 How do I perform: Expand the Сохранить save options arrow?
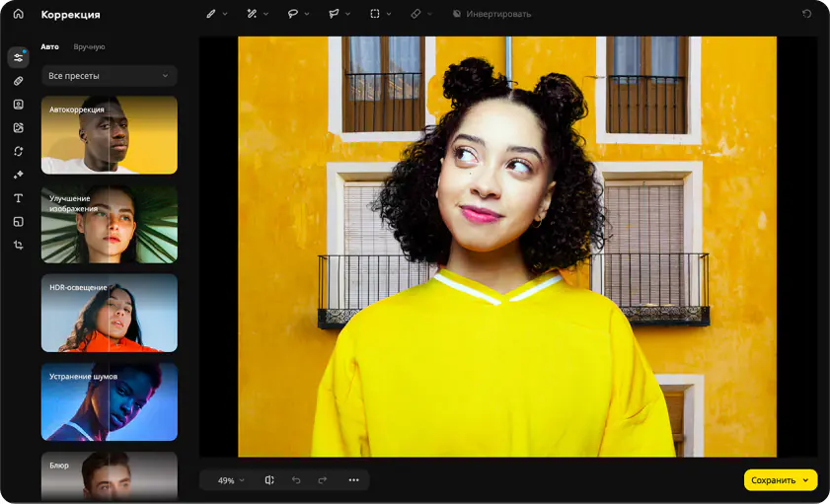(x=805, y=480)
